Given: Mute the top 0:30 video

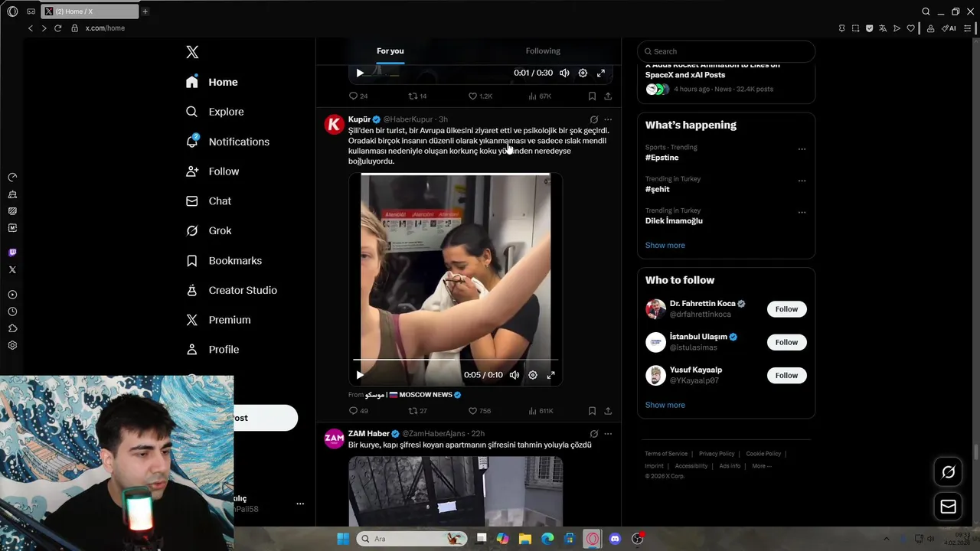Looking at the screenshot, I should tap(564, 73).
